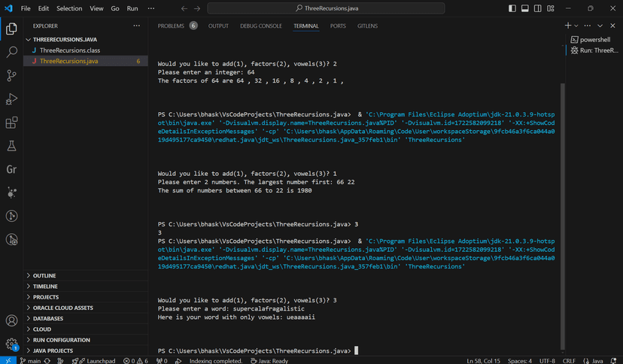The image size is (623, 364).
Task: Switch to the DEBUG CONSOLE tab
Action: pyautogui.click(x=260, y=26)
